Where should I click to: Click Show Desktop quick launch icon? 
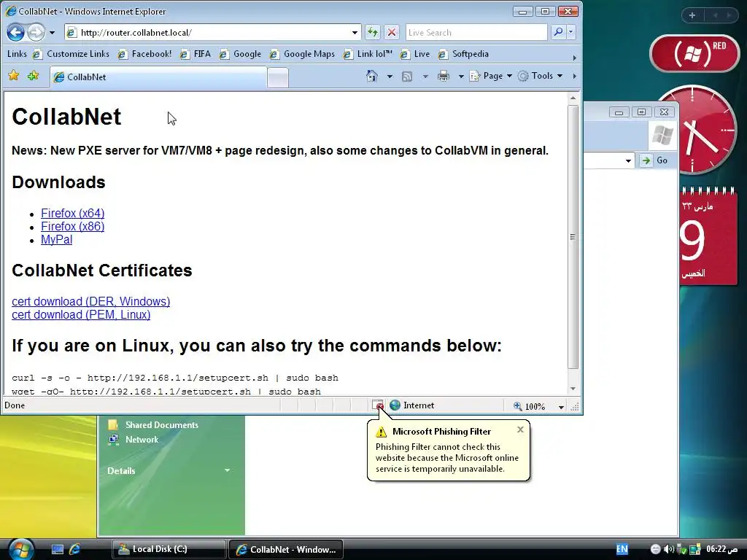(x=58, y=550)
